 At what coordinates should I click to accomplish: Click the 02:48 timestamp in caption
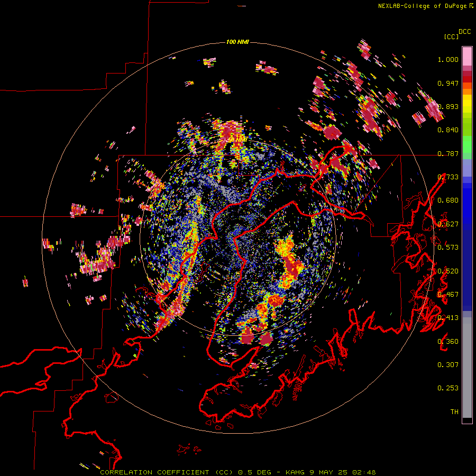(x=364, y=472)
